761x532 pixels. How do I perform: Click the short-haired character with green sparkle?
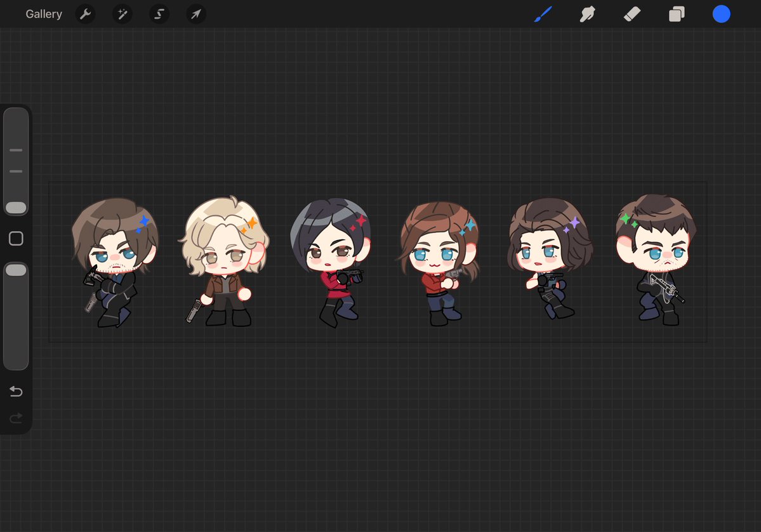656,260
